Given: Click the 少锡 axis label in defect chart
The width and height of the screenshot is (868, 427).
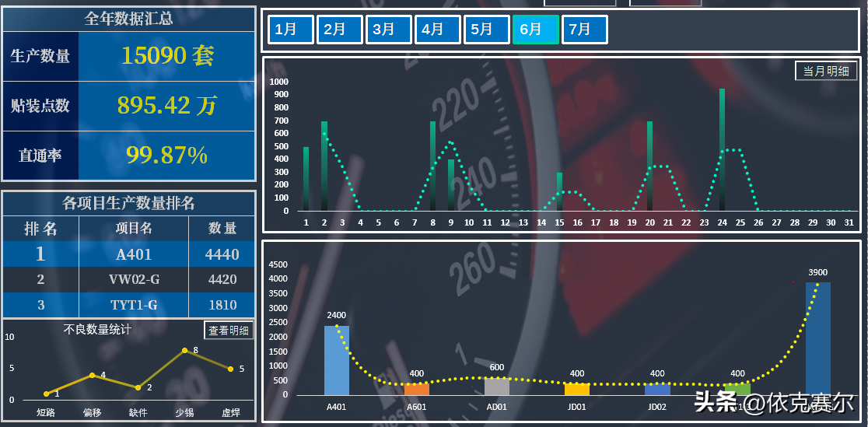Looking at the screenshot, I should [184, 412].
